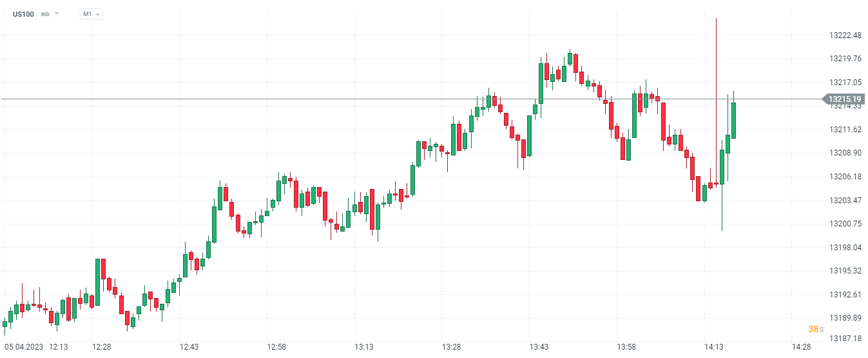Pick the 13208.90 price axis label
This screenshot has height=358, width=868.
(x=845, y=153)
